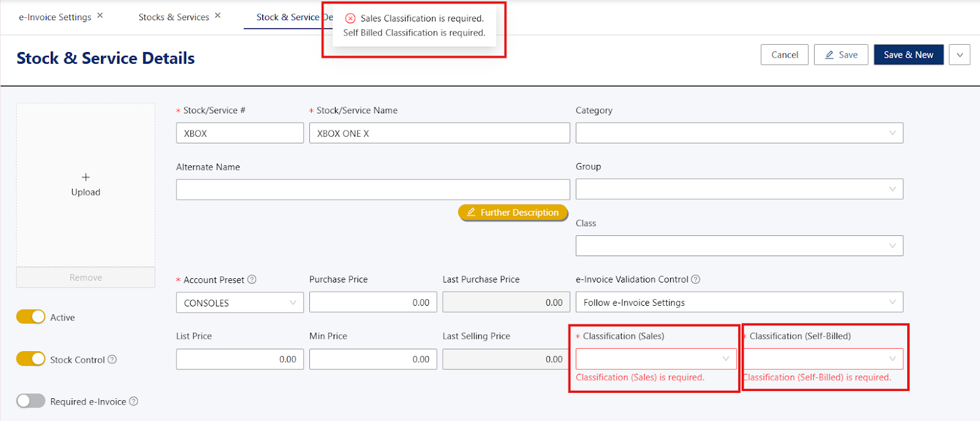Switch to the e-Invoice Settings tab

55,17
